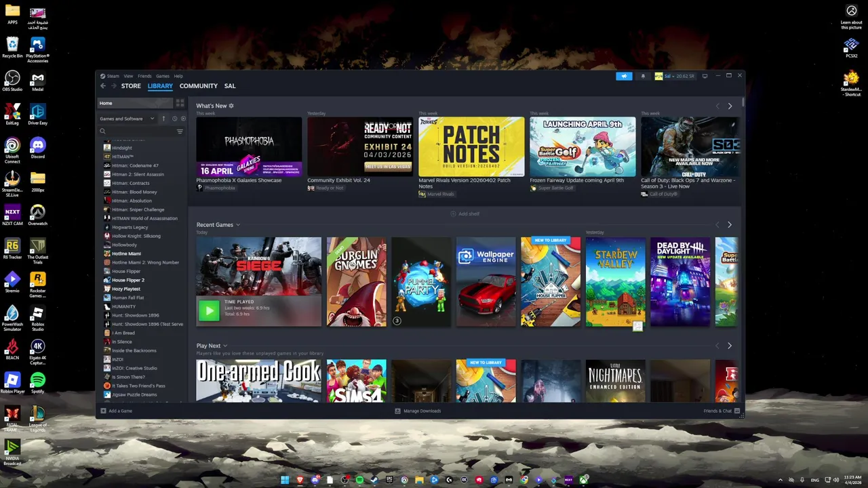
Task: Go back with Steam's back arrow
Action: tap(103, 86)
